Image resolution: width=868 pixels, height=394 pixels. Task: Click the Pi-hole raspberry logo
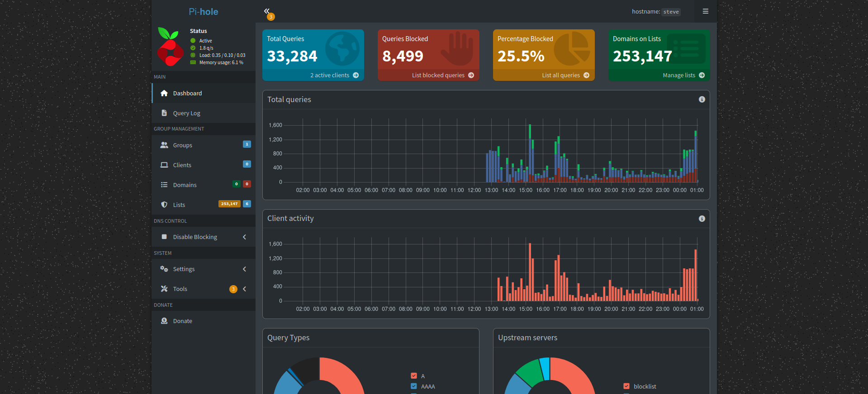click(170, 47)
